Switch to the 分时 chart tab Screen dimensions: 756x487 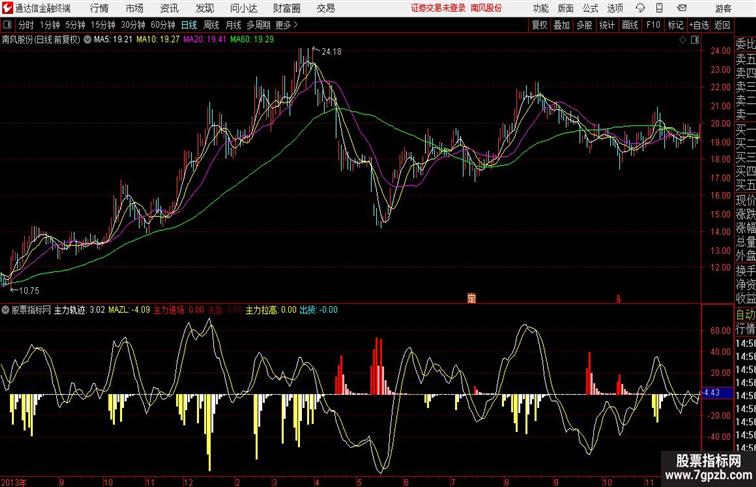coord(26,25)
